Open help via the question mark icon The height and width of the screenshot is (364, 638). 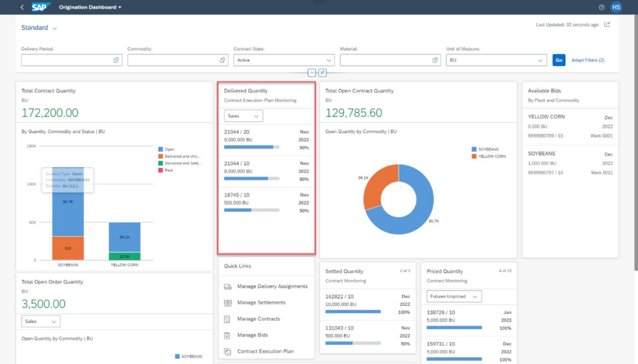[x=601, y=7]
